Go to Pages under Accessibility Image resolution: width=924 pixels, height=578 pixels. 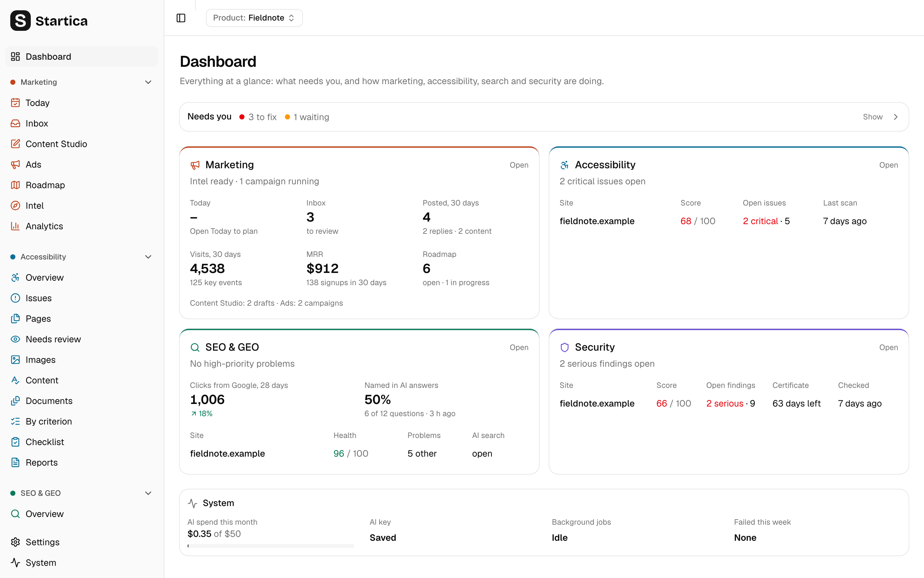point(82,319)
